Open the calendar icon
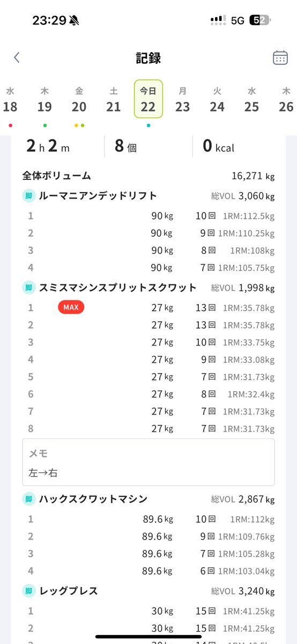297x644 pixels. 280,57
